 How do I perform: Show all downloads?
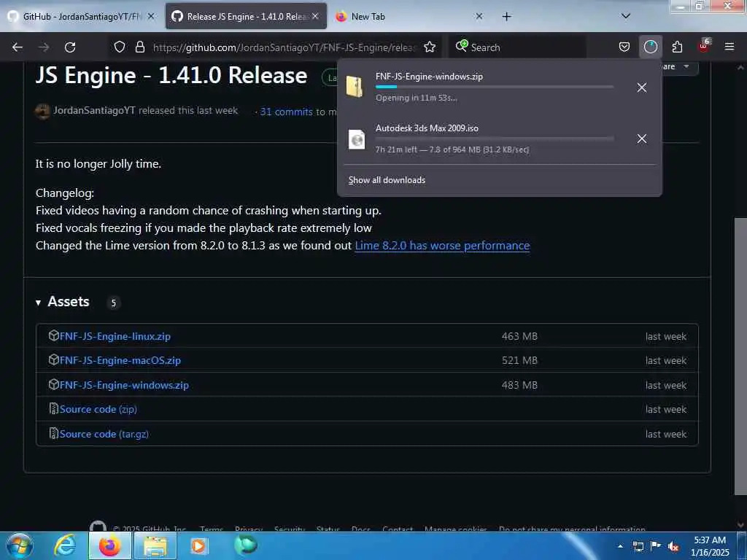coord(387,180)
